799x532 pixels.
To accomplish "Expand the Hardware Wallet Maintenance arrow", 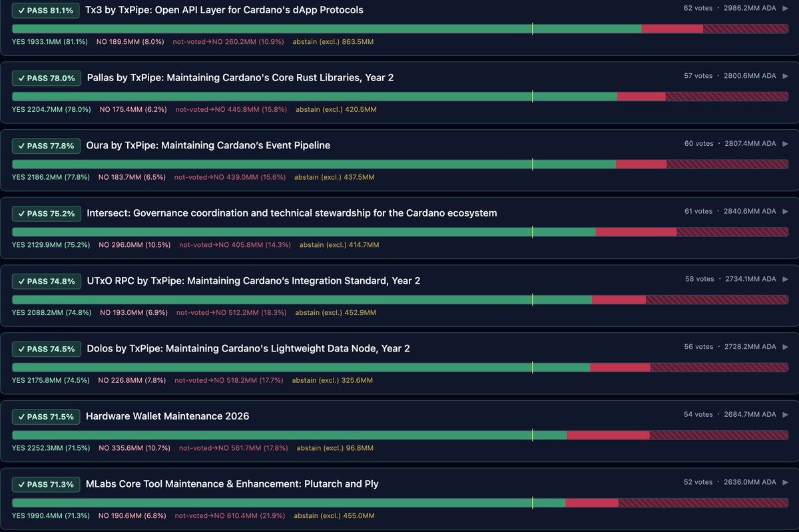I will (x=785, y=414).
